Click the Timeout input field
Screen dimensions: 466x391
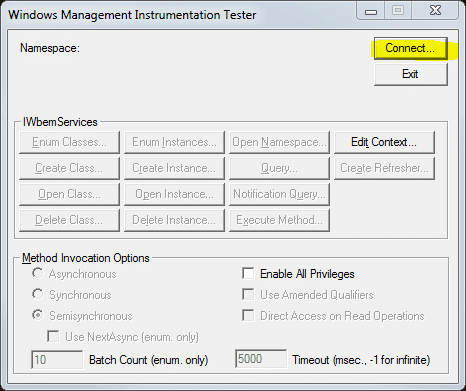point(261,359)
